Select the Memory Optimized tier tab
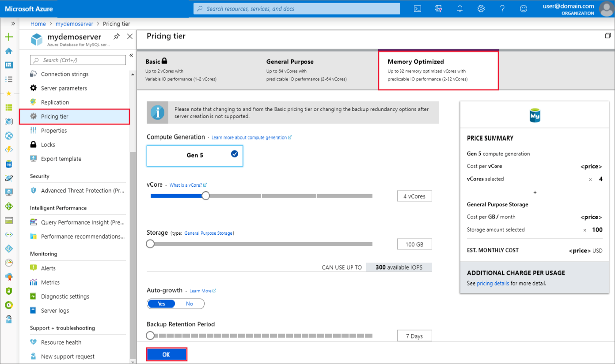 pos(438,70)
